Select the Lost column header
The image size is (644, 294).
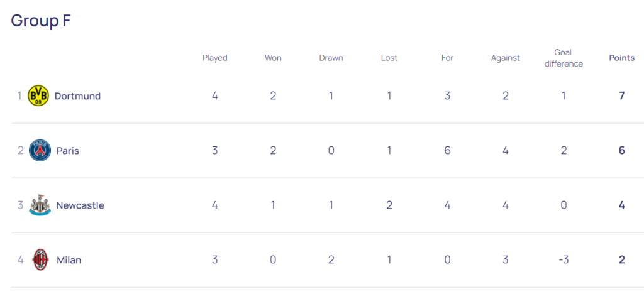(389, 58)
